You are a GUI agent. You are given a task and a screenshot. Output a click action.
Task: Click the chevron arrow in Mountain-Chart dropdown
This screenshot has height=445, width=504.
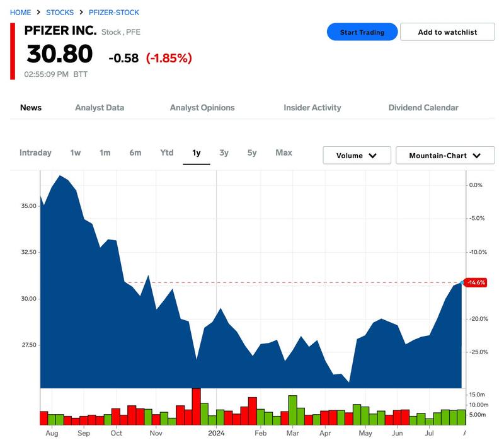click(477, 156)
